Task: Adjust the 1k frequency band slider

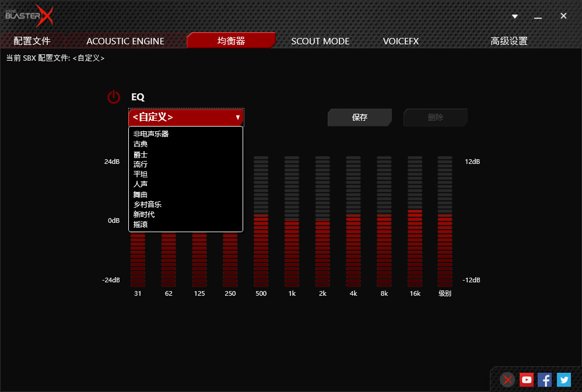Action: click(x=292, y=222)
